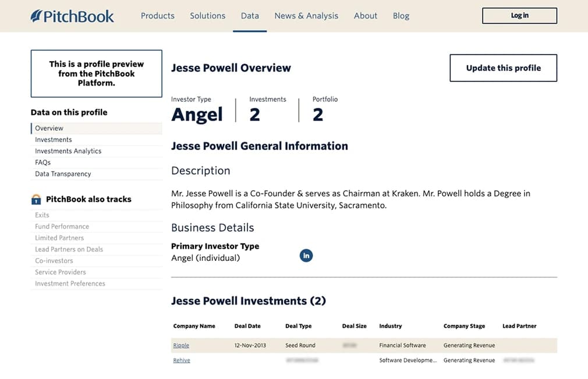
Task: Select the Data nav item
Action: (250, 16)
